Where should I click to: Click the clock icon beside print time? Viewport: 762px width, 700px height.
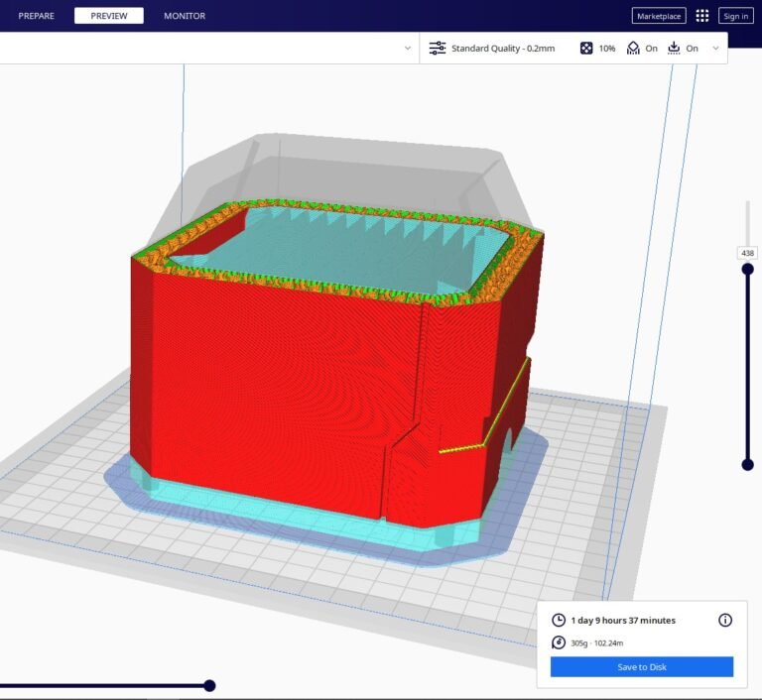pyautogui.click(x=560, y=620)
